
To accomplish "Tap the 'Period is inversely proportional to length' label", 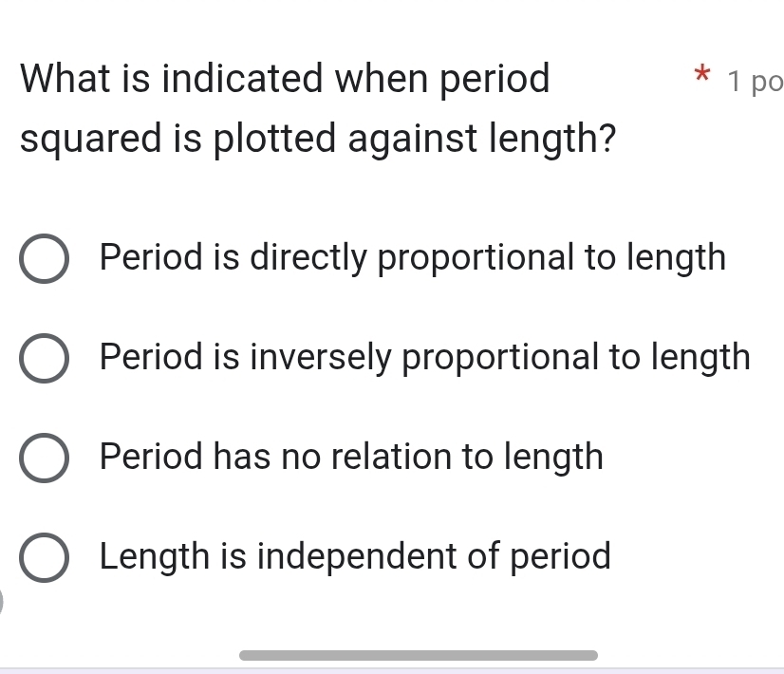I will pos(424,357).
